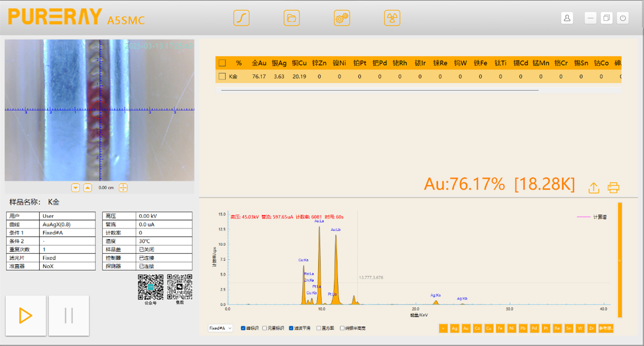The height and width of the screenshot is (346, 644).
Task: Pause measurement with the pause button
Action: pyautogui.click(x=69, y=315)
